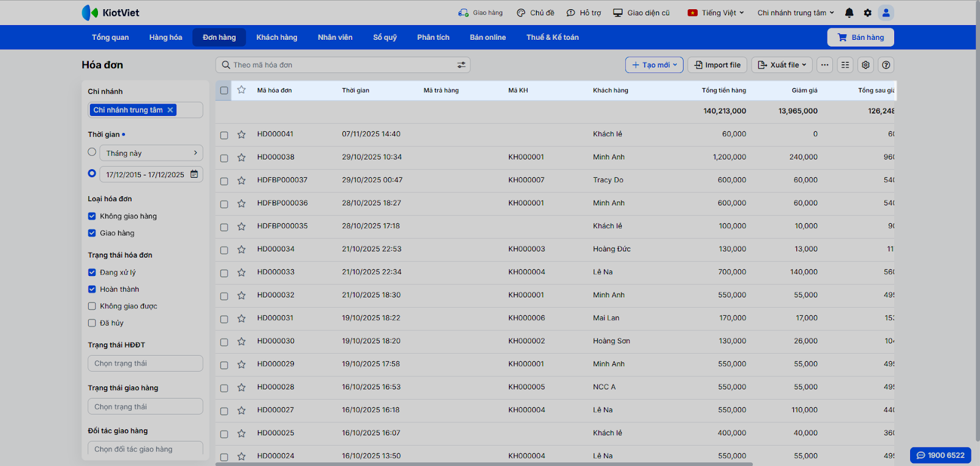Click the more options ellipsis button

click(x=824, y=65)
